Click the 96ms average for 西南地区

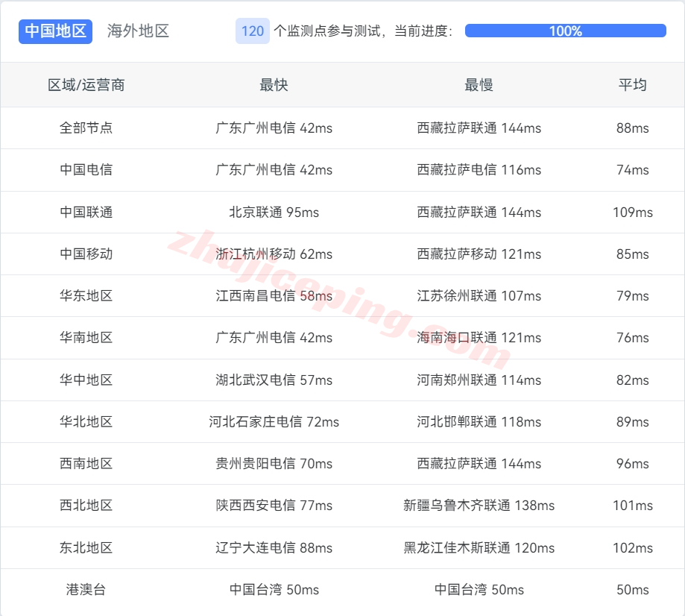tap(633, 463)
